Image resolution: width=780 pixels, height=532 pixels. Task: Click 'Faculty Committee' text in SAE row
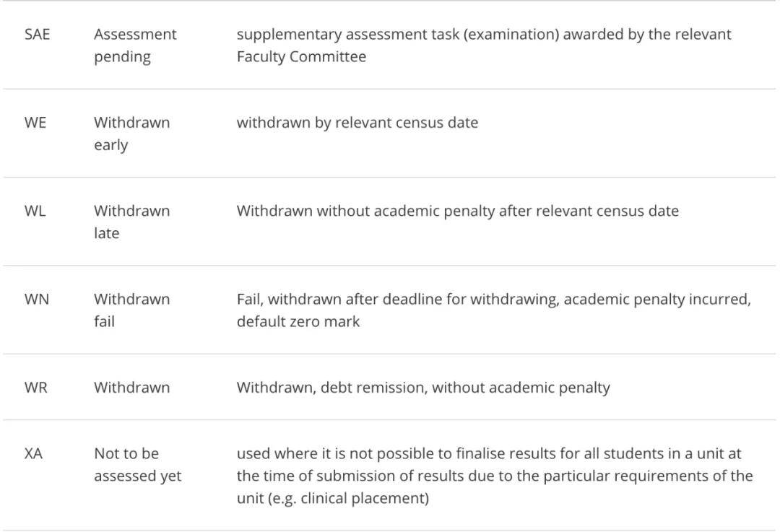point(301,57)
